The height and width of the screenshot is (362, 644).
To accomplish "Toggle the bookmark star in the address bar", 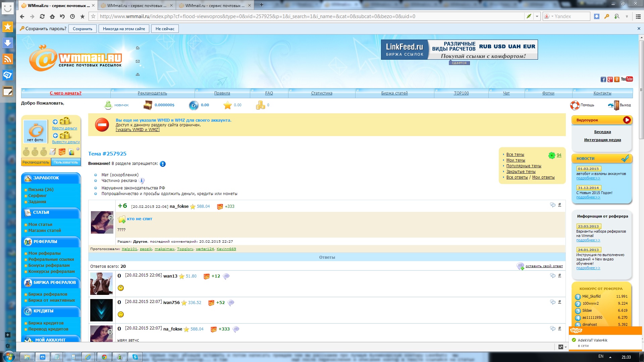I will click(x=93, y=16).
